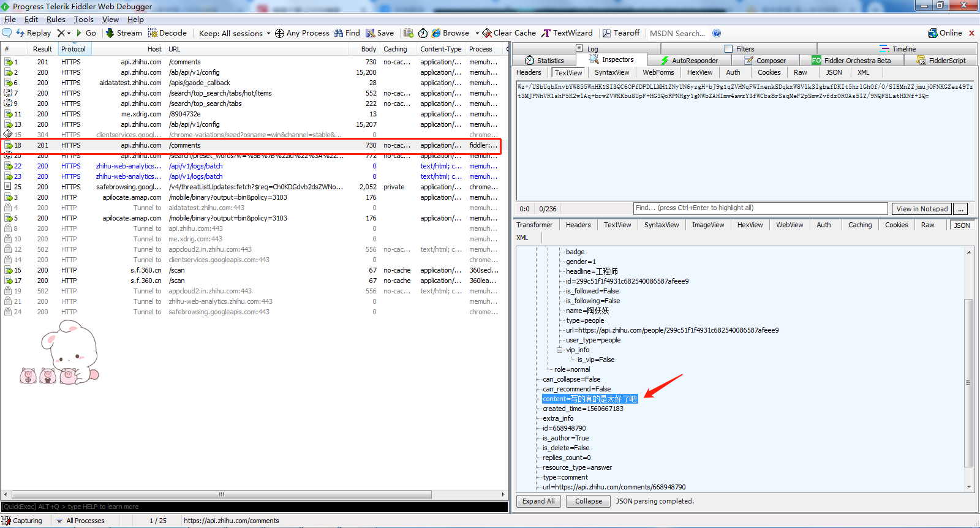Switch to the AutoResponder tab
This screenshot has height=528, width=980.
(689, 60)
